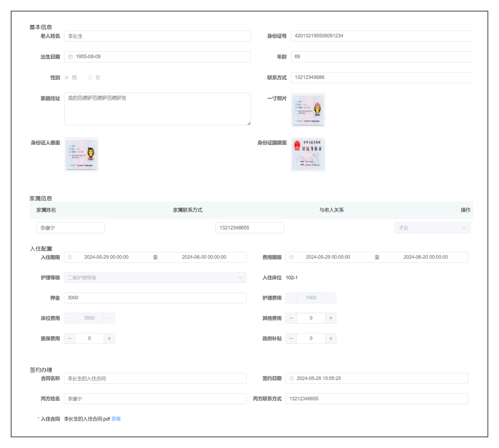The width and height of the screenshot is (499, 448).
Task: Click the 家属联系方式 field 13212346655 in table
Action: point(249,228)
